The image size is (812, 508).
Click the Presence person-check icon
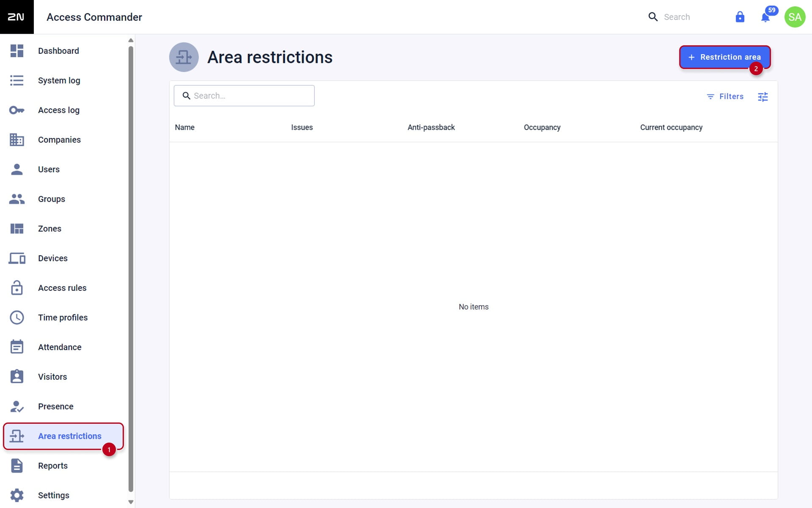click(x=17, y=406)
